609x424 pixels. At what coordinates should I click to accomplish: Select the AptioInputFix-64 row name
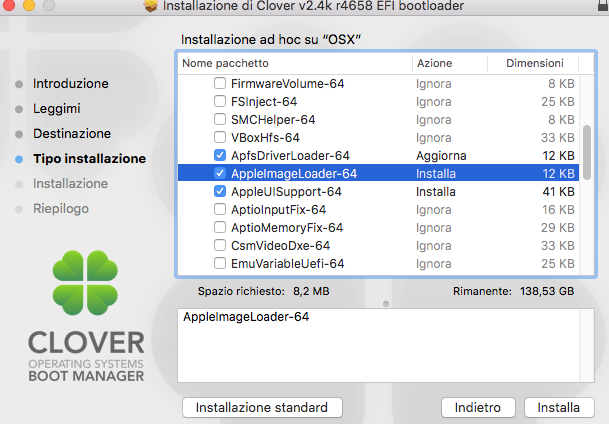click(x=278, y=210)
